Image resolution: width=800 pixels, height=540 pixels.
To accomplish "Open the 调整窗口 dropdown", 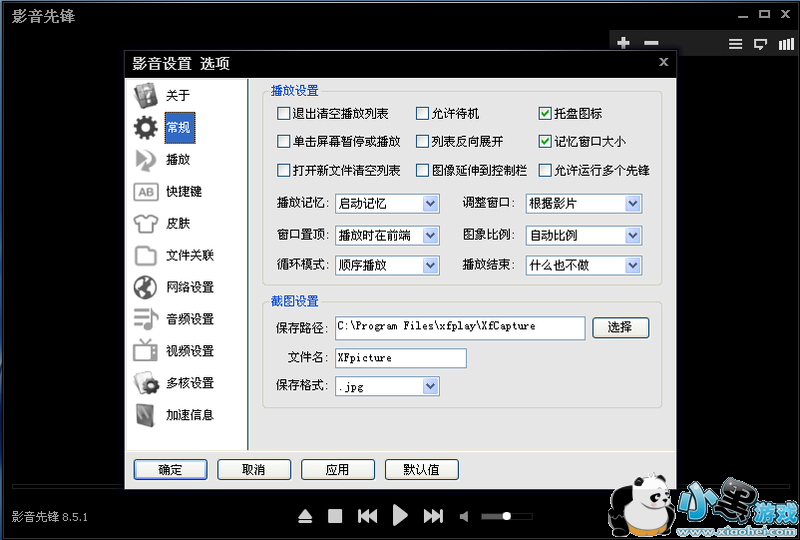I will (584, 204).
